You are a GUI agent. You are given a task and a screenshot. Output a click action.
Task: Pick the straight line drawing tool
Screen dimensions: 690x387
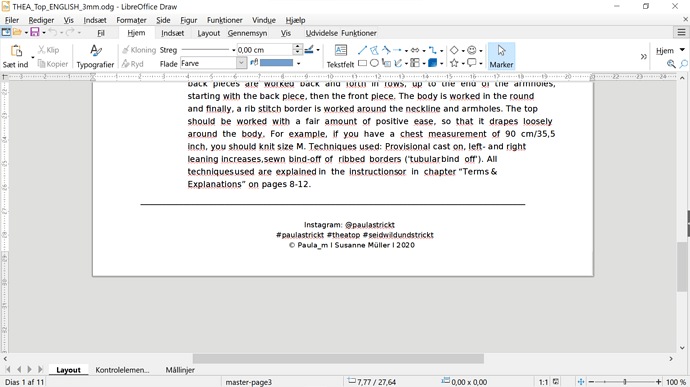tap(362, 50)
